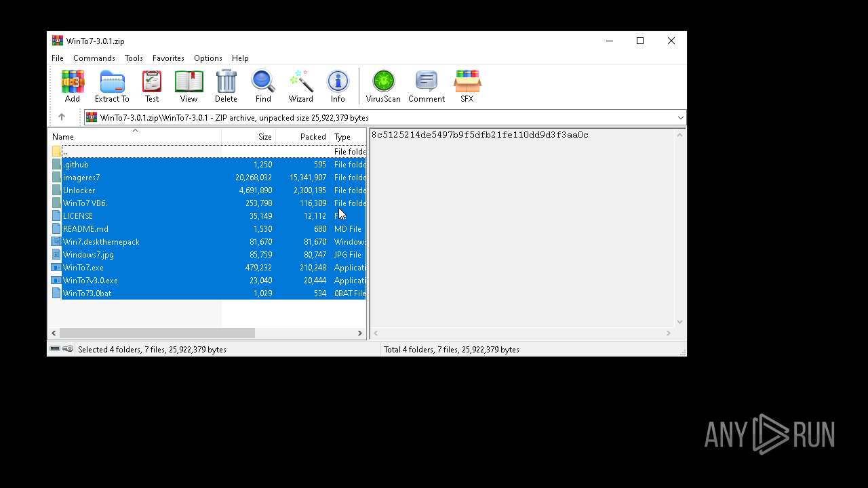Open the Options menu
This screenshot has height=488, width=868.
[x=208, y=58]
